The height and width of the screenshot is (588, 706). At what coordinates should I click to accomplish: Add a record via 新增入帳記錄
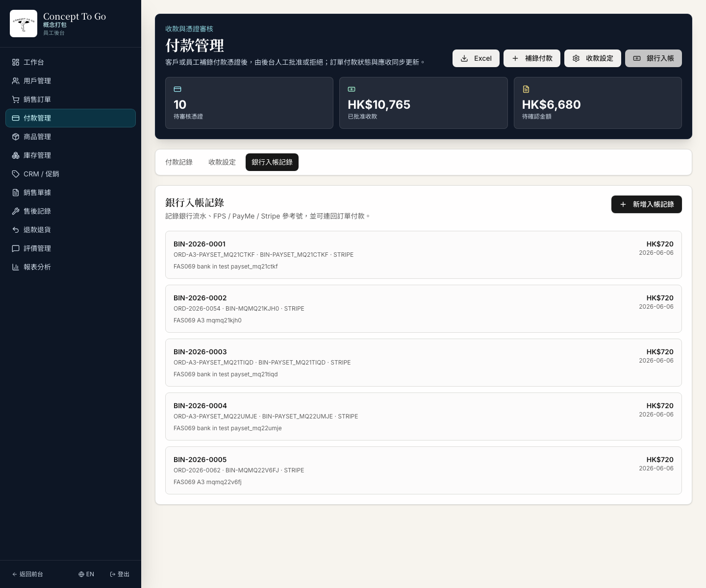pos(647,204)
